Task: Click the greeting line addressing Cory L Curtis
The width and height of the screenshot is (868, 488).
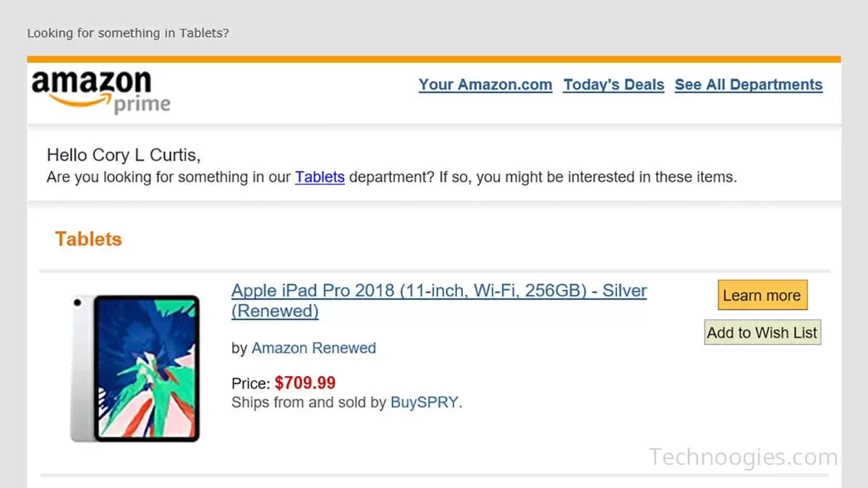Action: pyautogui.click(x=124, y=155)
